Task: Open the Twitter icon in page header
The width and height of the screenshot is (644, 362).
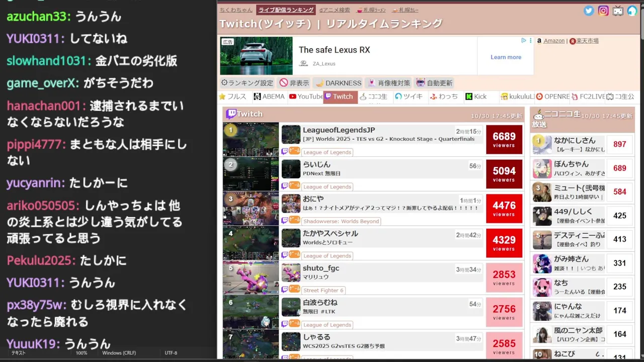Action: [x=589, y=11]
